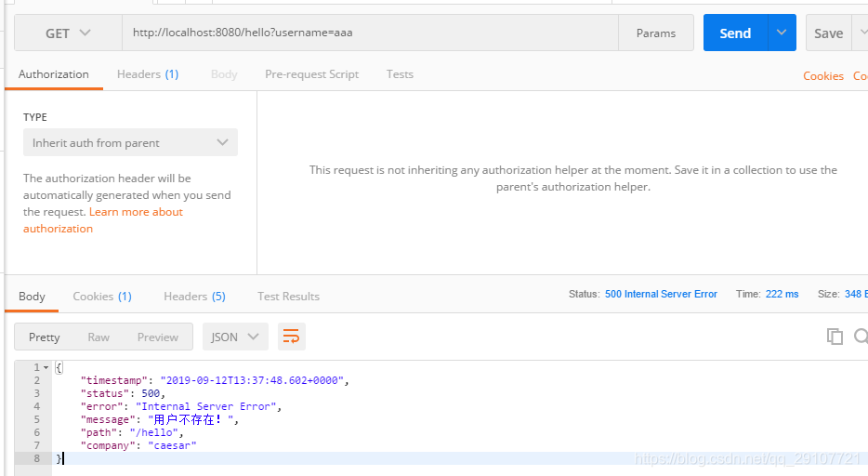Click the "status": 500 line
This screenshot has height=476, width=868.
click(x=123, y=393)
